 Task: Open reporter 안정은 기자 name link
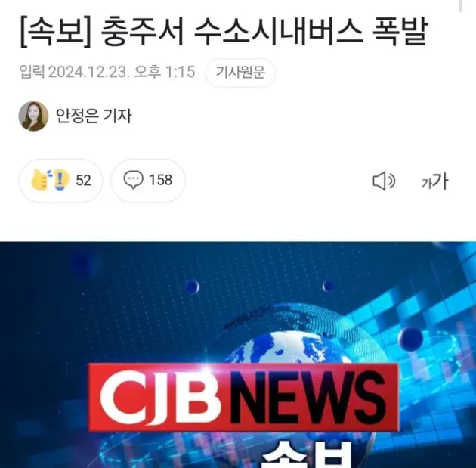[x=94, y=116]
